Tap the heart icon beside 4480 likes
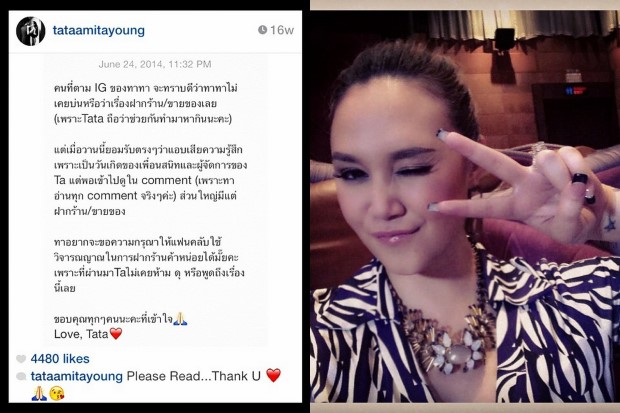The height and width of the screenshot is (413, 620). 21,359
